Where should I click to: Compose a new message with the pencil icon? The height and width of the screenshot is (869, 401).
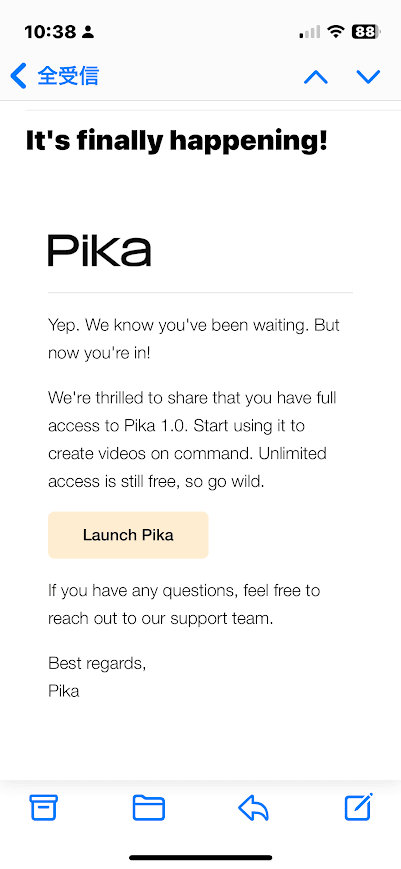tap(358, 806)
